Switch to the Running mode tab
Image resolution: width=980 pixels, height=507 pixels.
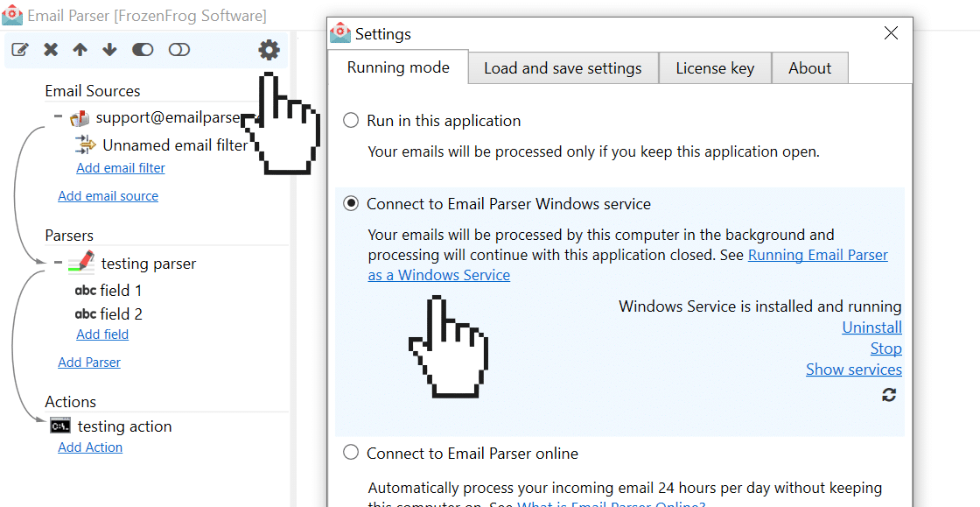pos(398,67)
